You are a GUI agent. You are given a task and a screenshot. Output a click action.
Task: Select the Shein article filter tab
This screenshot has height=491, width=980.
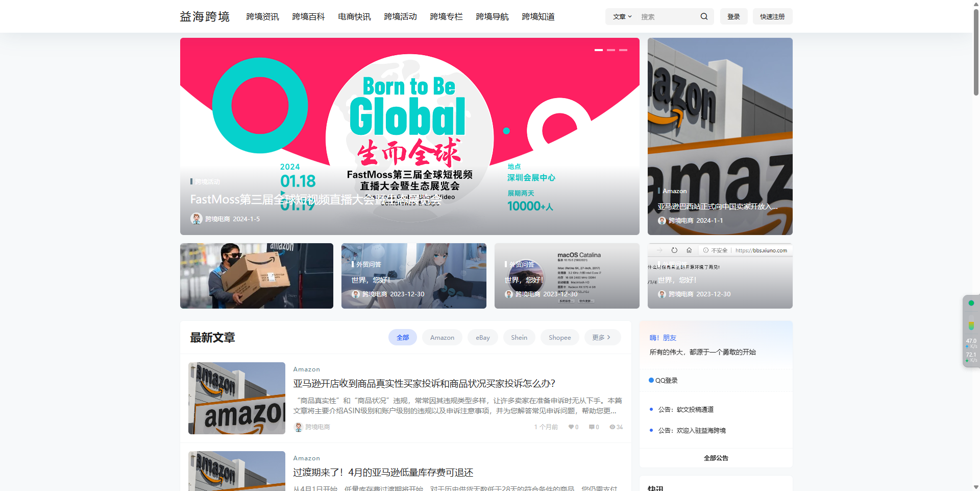(x=519, y=338)
